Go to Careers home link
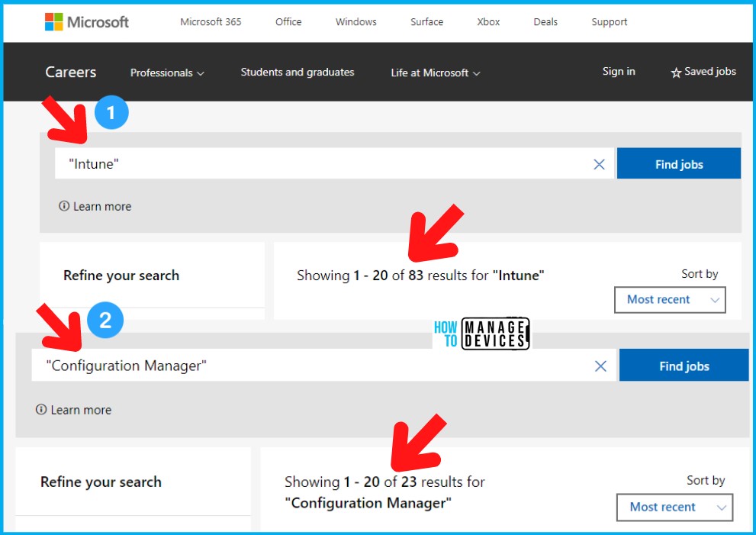Viewport: 756px width, 535px height. pyautogui.click(x=71, y=73)
